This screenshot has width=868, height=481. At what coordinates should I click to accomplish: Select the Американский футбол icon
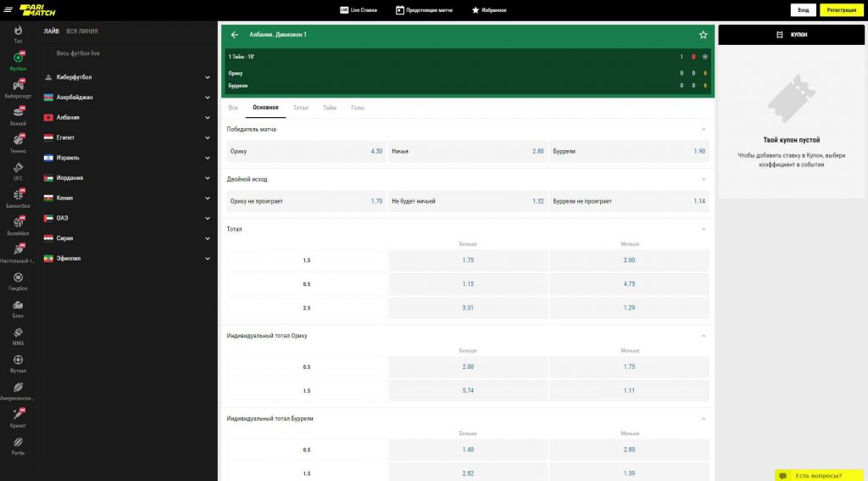click(x=18, y=387)
